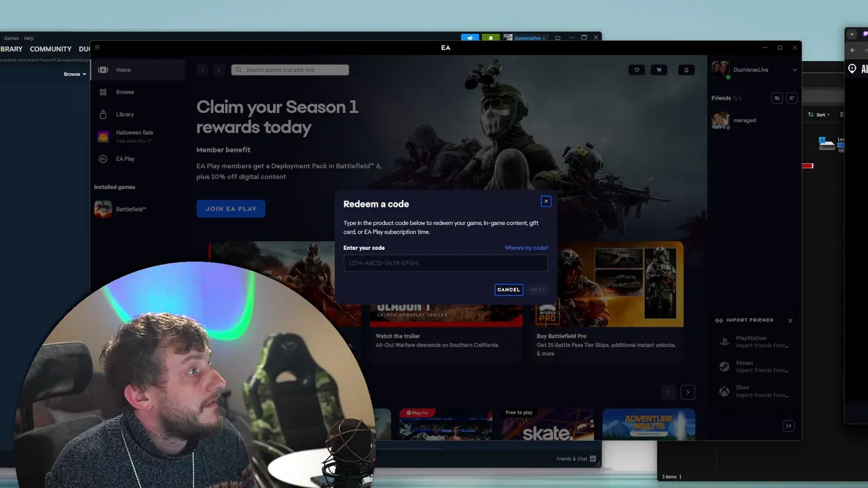Click the carousel previous arrow
This screenshot has height=488, width=868.
[x=669, y=392]
